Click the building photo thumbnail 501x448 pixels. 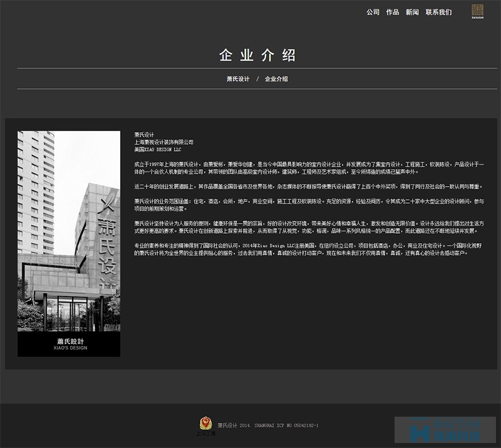tap(69, 244)
